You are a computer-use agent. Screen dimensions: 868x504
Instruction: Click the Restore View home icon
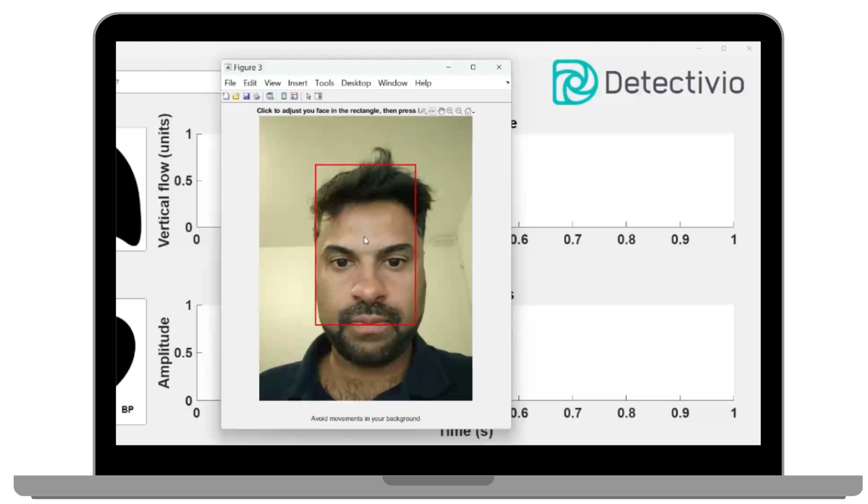(468, 111)
